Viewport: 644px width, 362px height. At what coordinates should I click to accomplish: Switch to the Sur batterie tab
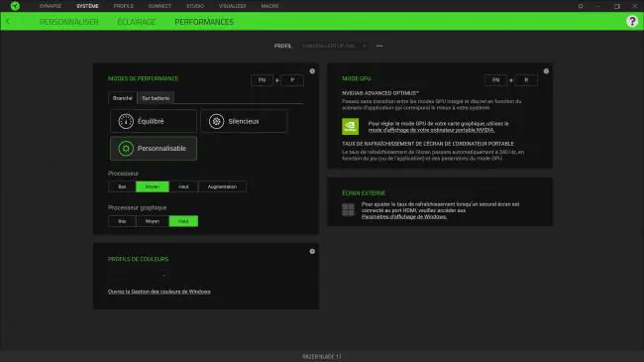coord(156,98)
